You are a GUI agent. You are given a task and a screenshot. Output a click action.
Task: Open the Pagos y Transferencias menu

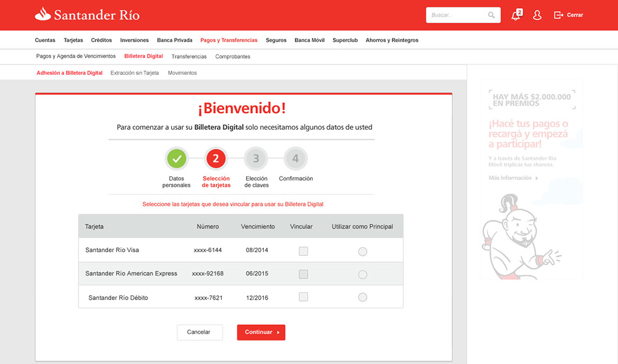pyautogui.click(x=229, y=40)
